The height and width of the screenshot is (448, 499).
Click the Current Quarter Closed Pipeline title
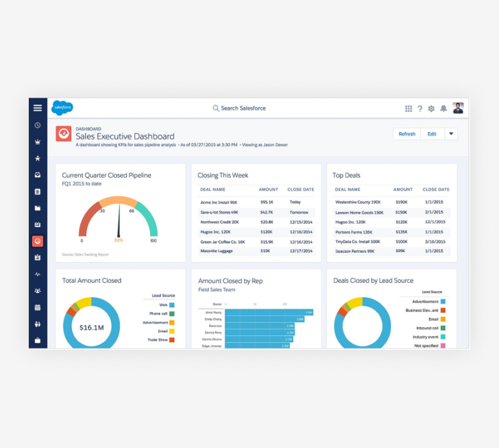(x=106, y=175)
